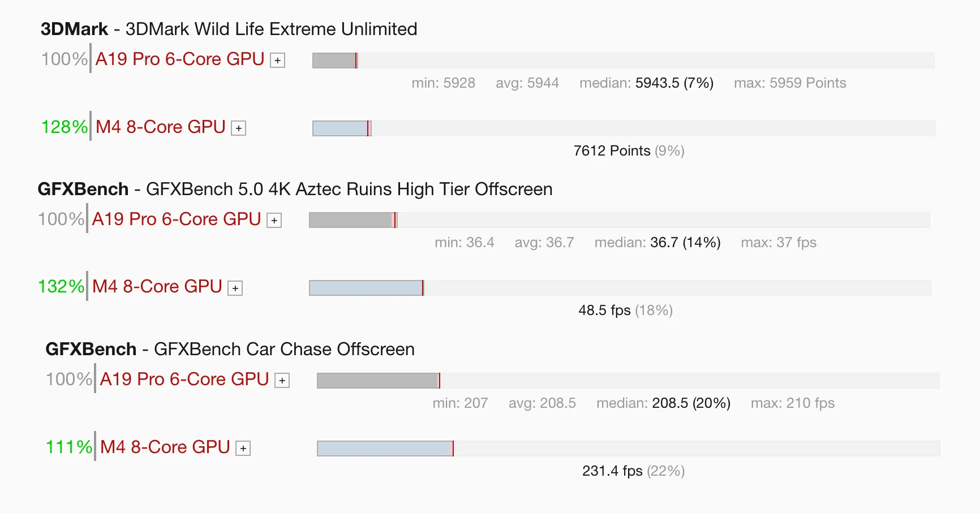Expand M4 8-Core plus box under Aztec Ruins
This screenshot has width=980, height=513.
pos(235,288)
